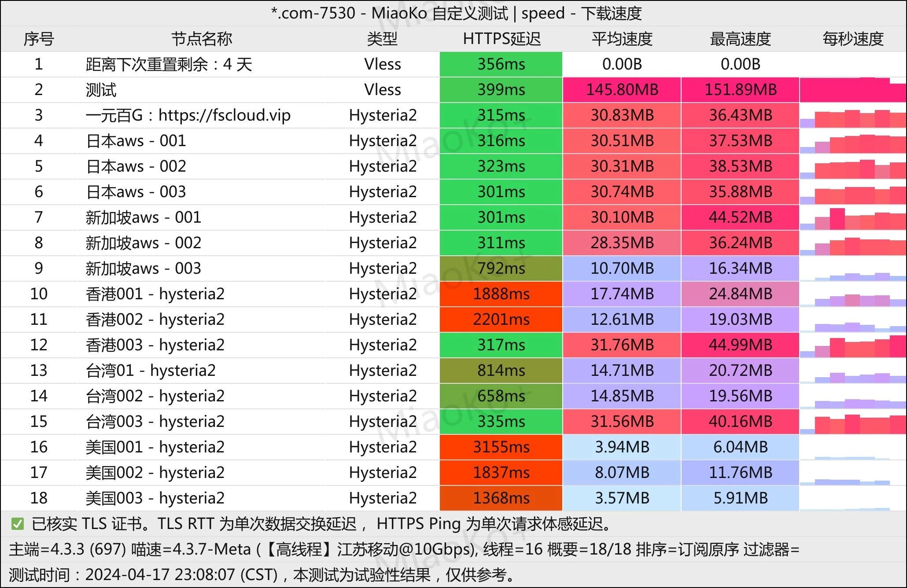Click the 151.89MB max speed cell
The height and width of the screenshot is (588, 907).
click(741, 90)
